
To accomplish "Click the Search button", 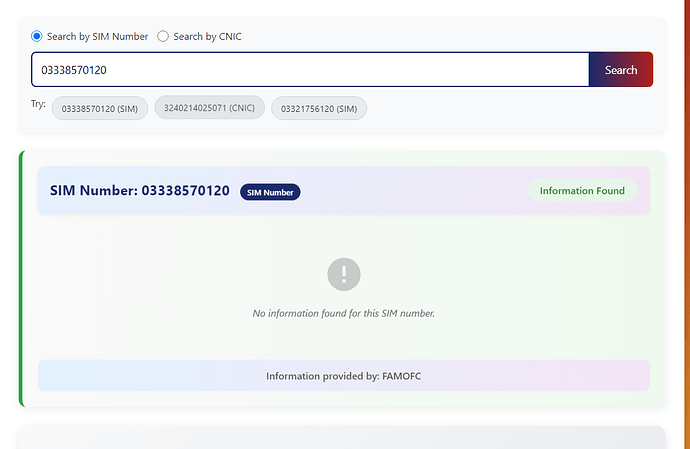I will pyautogui.click(x=621, y=70).
